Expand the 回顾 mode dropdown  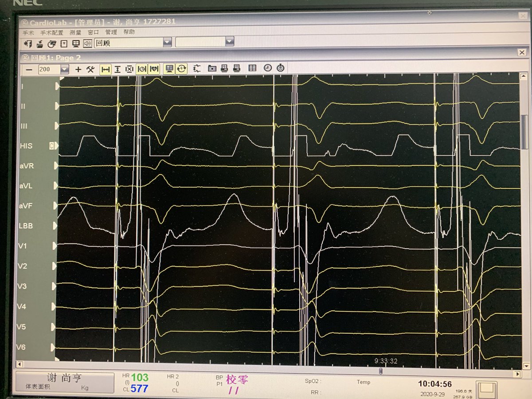coord(167,43)
